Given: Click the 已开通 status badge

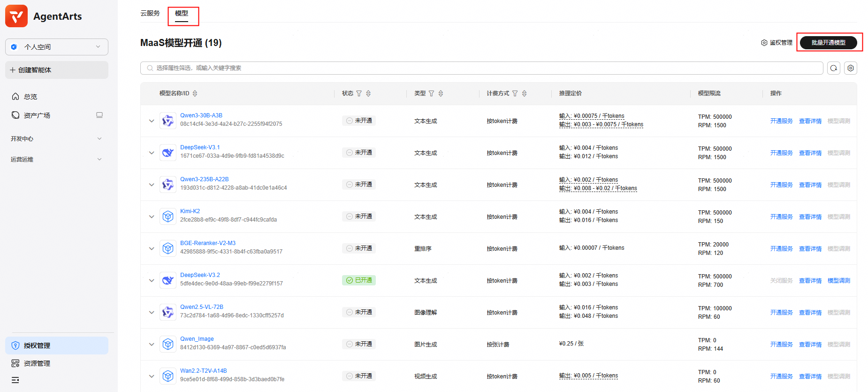Looking at the screenshot, I should [x=359, y=280].
